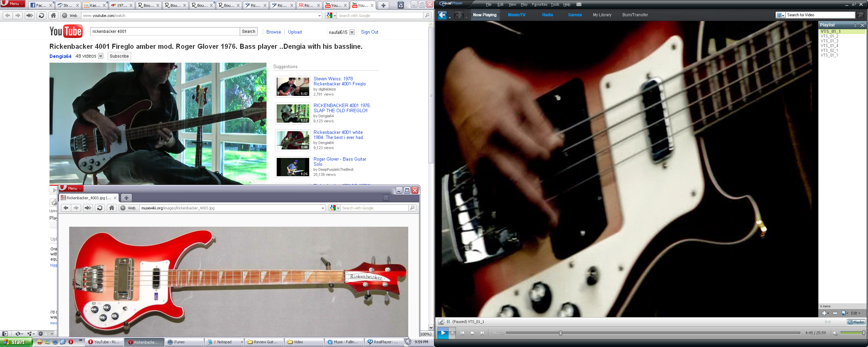Click the RealPlayer seek bar handle
868x347 pixels.
(560, 333)
